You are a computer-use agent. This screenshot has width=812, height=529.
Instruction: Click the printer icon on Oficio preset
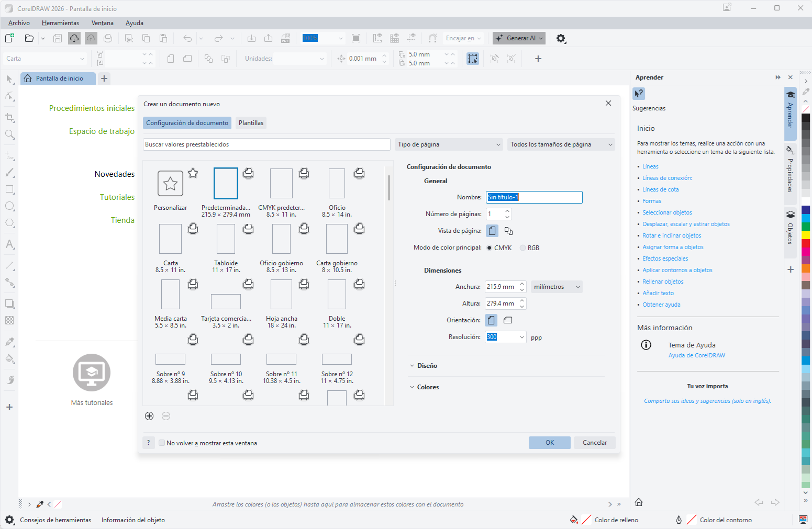tap(360, 173)
